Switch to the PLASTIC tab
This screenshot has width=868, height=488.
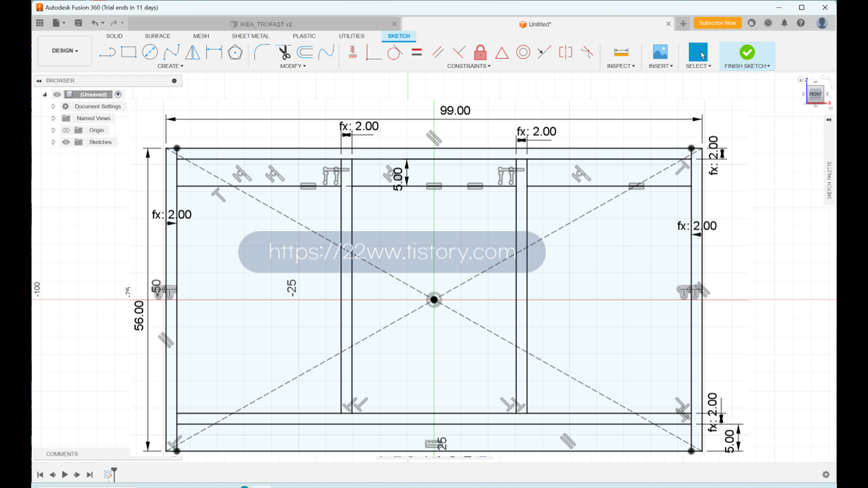[304, 36]
